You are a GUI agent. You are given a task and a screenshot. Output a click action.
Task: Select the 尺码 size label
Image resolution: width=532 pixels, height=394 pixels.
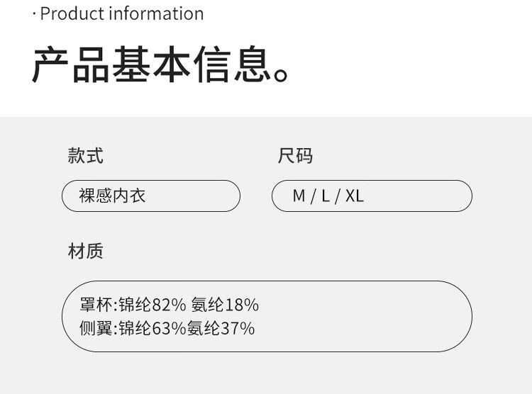click(x=295, y=156)
